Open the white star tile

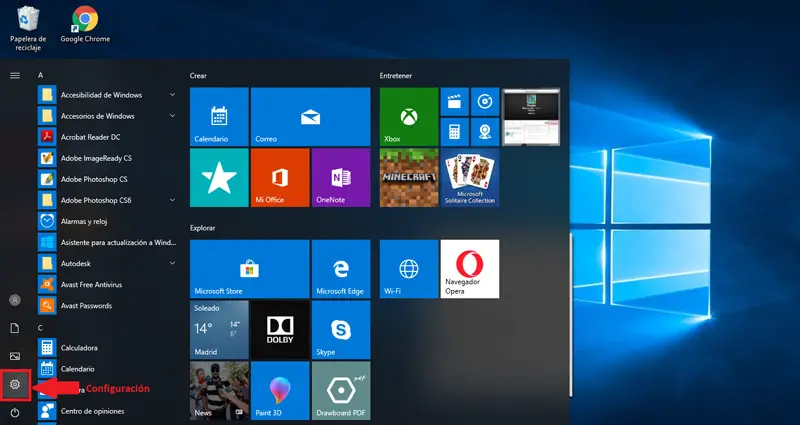coord(219,178)
